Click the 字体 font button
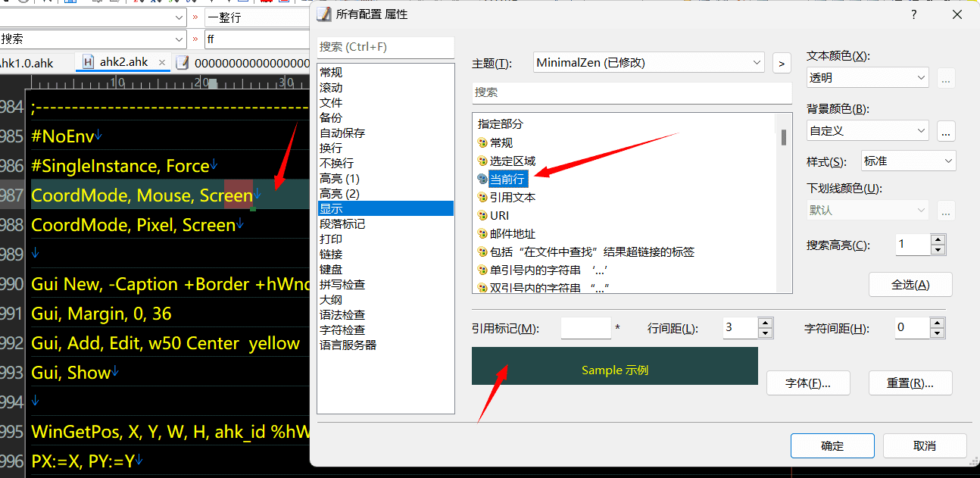Screen dimensions: 980x478 click(x=807, y=383)
